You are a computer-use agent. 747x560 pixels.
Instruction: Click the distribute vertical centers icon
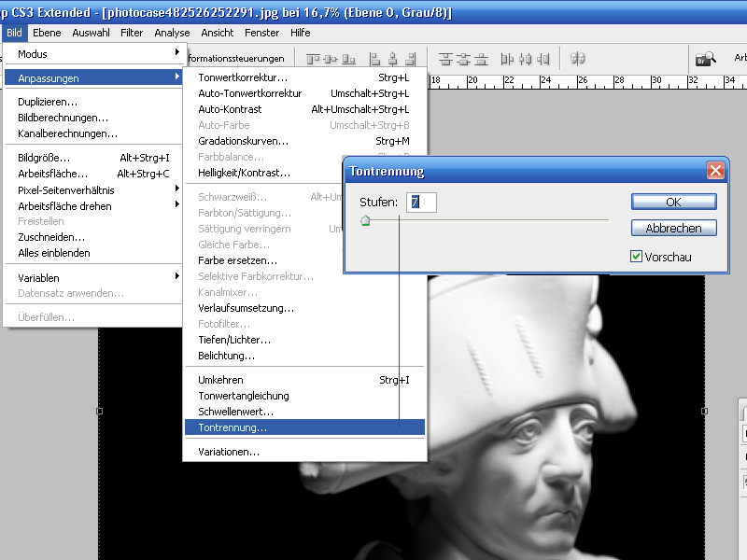point(463,59)
